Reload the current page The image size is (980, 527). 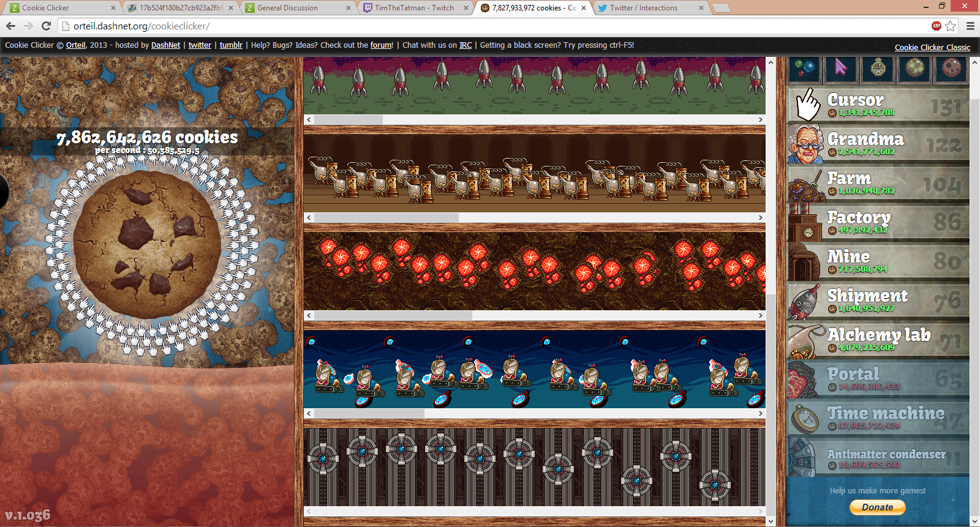46,26
